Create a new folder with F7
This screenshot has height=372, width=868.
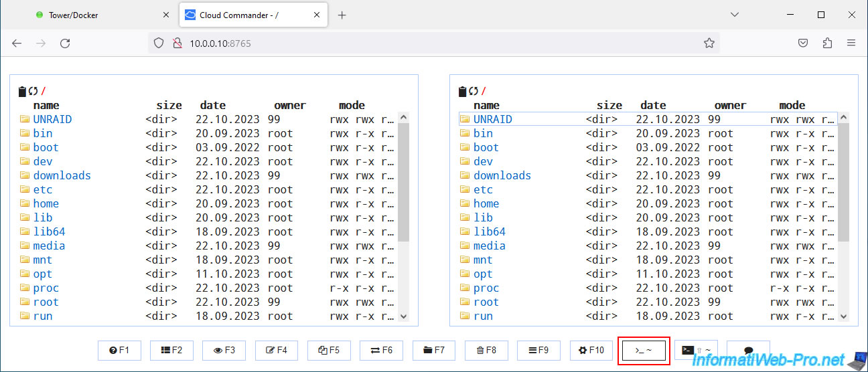click(434, 351)
